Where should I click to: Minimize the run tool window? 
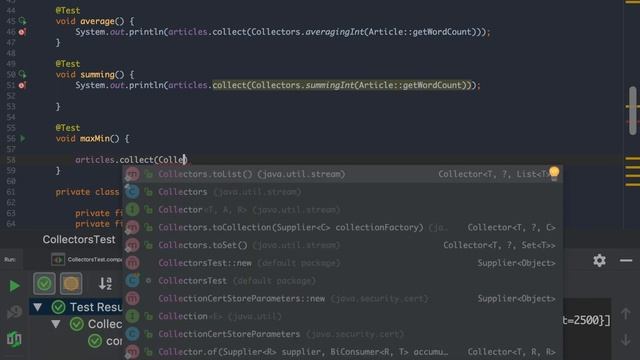[626, 260]
